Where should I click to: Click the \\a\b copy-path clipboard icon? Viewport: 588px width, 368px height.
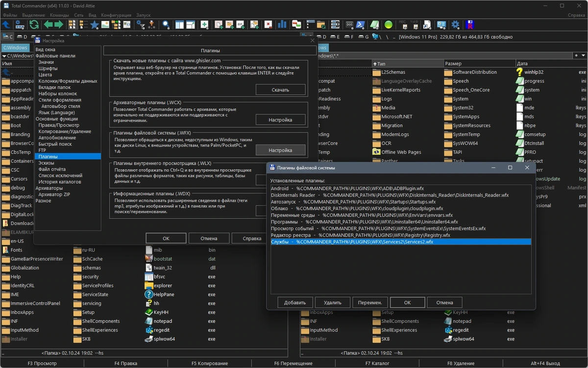tap(414, 25)
